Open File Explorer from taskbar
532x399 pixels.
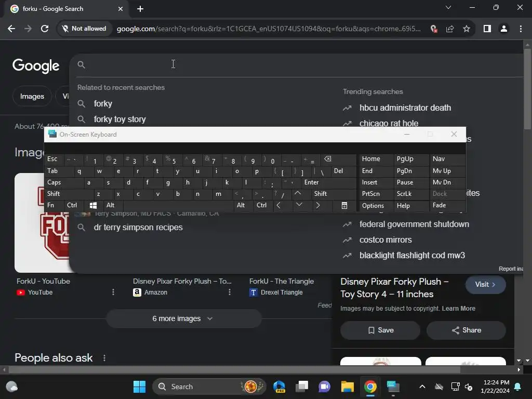pos(347,387)
